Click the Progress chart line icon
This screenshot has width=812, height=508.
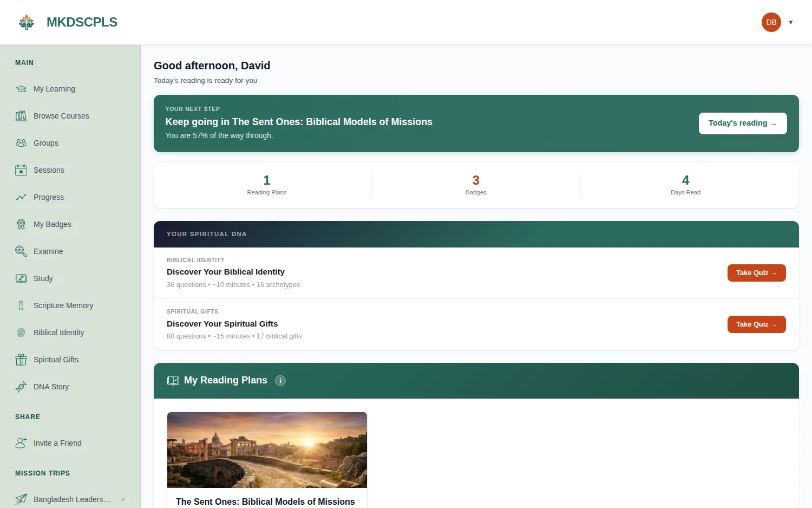21,197
